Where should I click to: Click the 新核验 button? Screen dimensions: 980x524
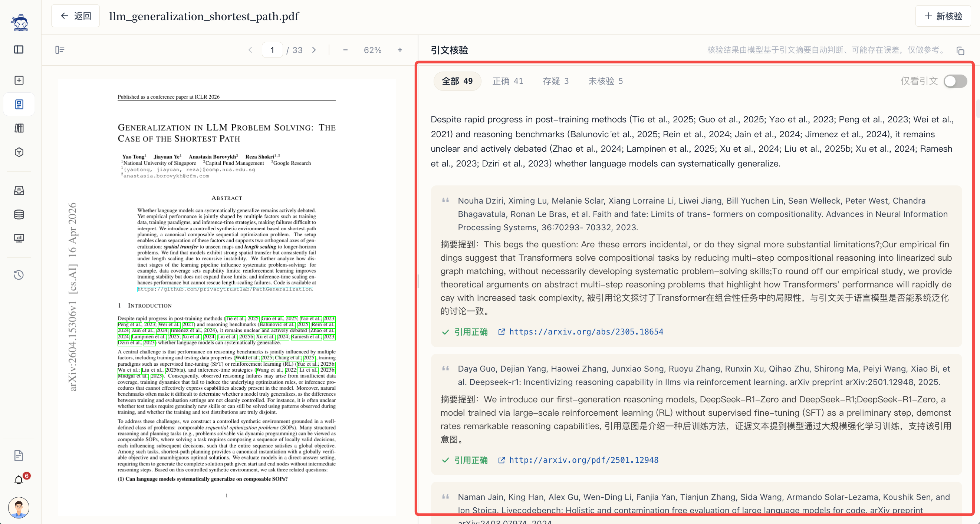(x=943, y=16)
